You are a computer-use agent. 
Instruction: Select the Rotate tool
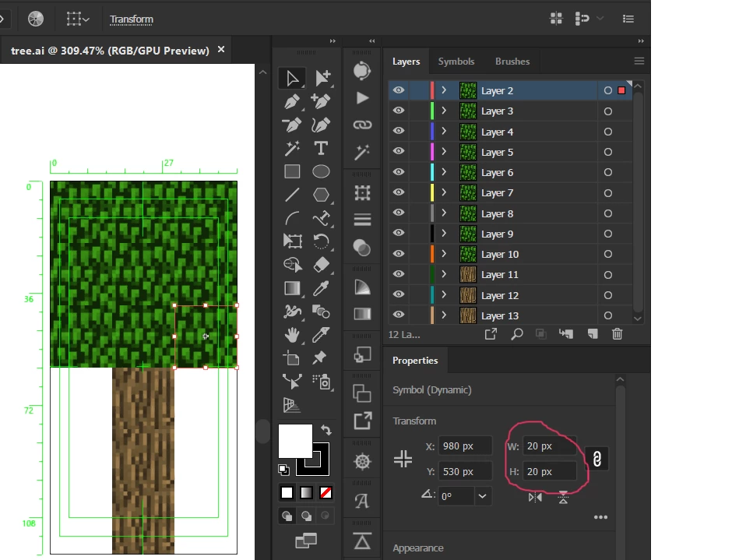click(321, 241)
